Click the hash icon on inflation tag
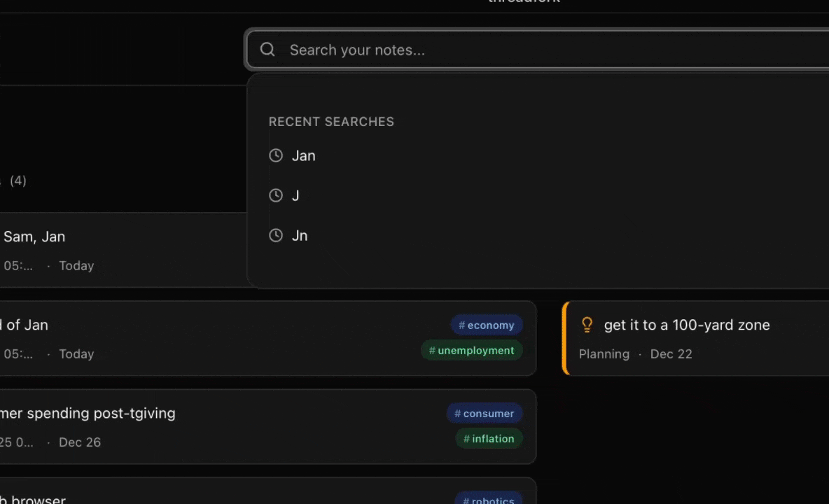 [x=466, y=439]
